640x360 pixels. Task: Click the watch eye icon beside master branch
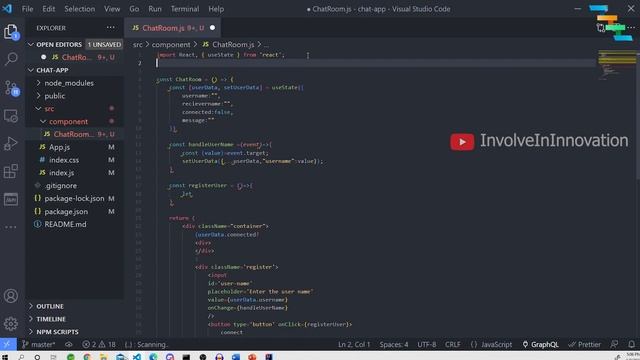pos(69,344)
